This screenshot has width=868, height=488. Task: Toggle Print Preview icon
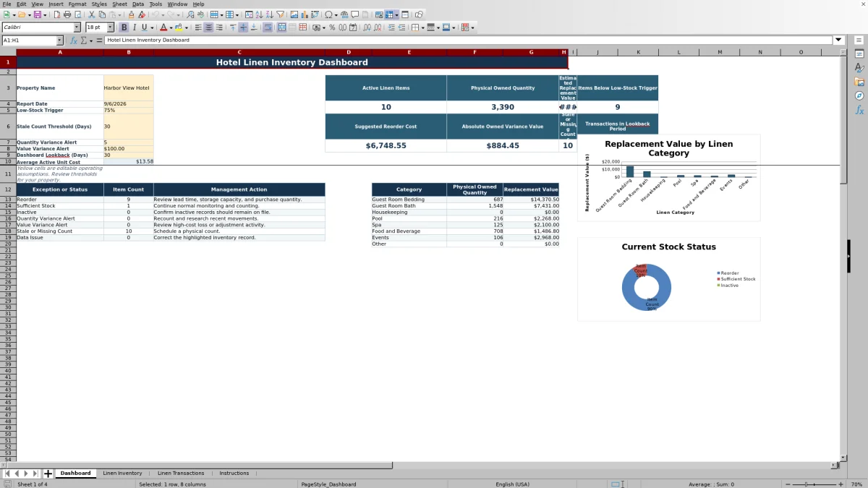point(78,14)
